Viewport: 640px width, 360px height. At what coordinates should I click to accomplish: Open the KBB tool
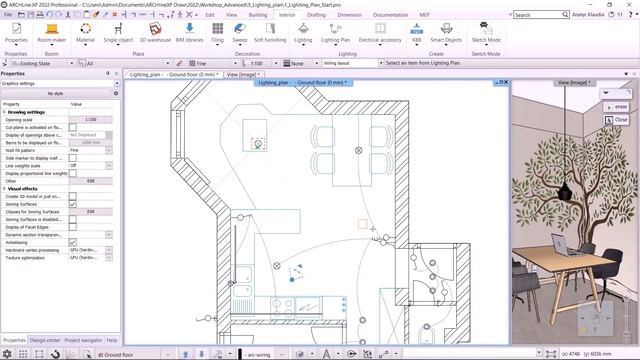pyautogui.click(x=416, y=33)
